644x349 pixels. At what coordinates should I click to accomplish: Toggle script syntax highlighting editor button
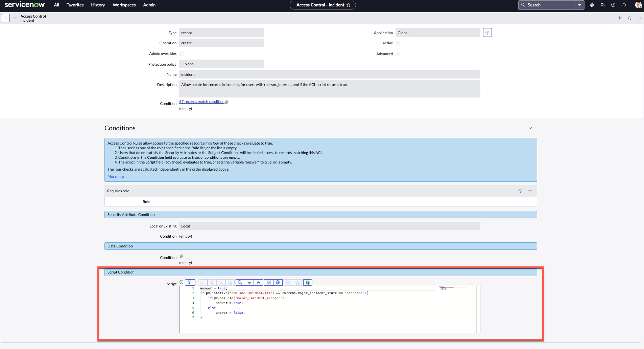click(190, 282)
